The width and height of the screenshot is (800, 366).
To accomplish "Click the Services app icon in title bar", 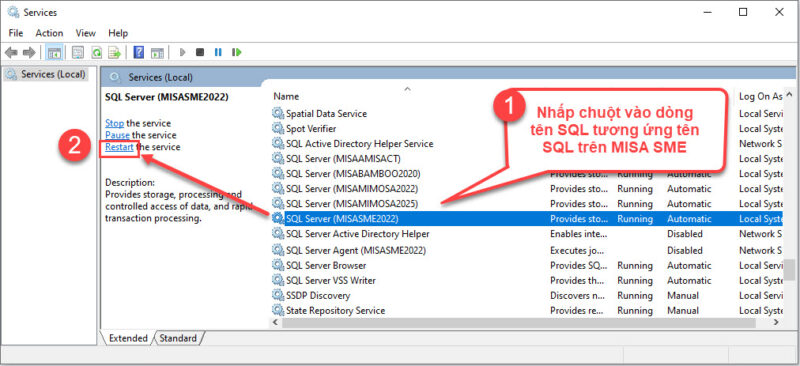I will (x=13, y=12).
